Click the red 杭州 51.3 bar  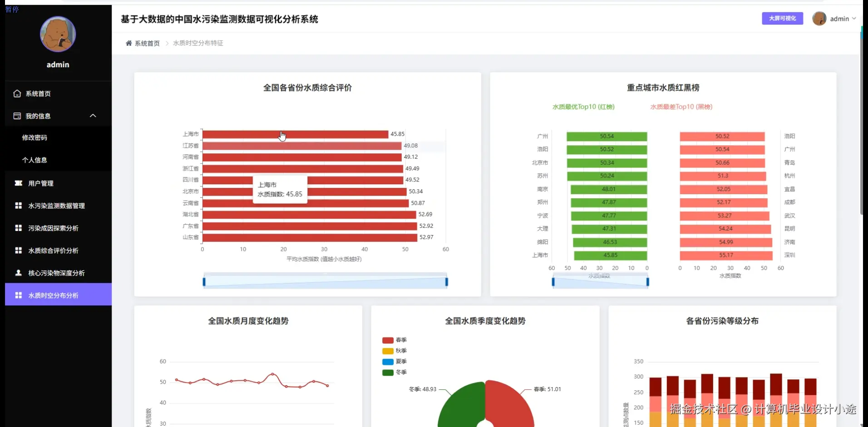pos(723,176)
